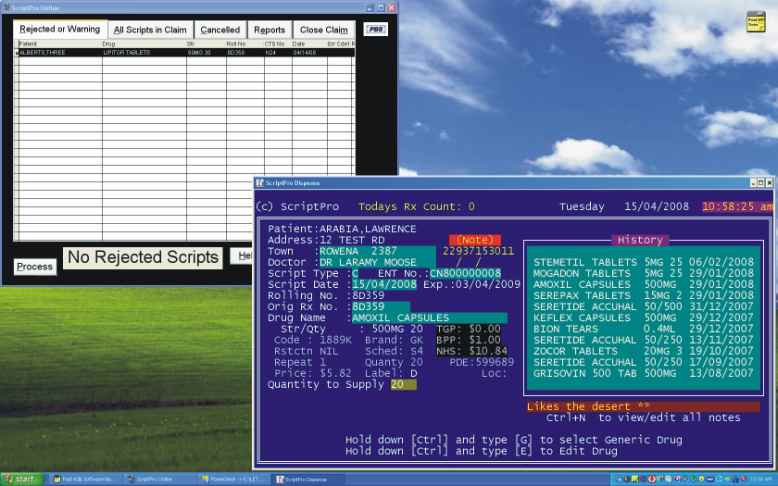Click the ScriptPro Dispense title bar icon
Screen dimensions: 778x486
click(x=259, y=183)
